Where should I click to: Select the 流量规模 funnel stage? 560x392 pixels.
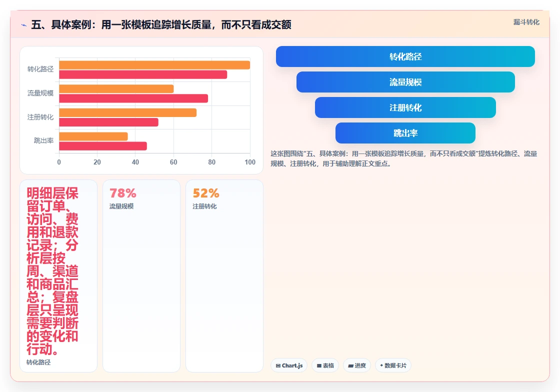(x=405, y=82)
